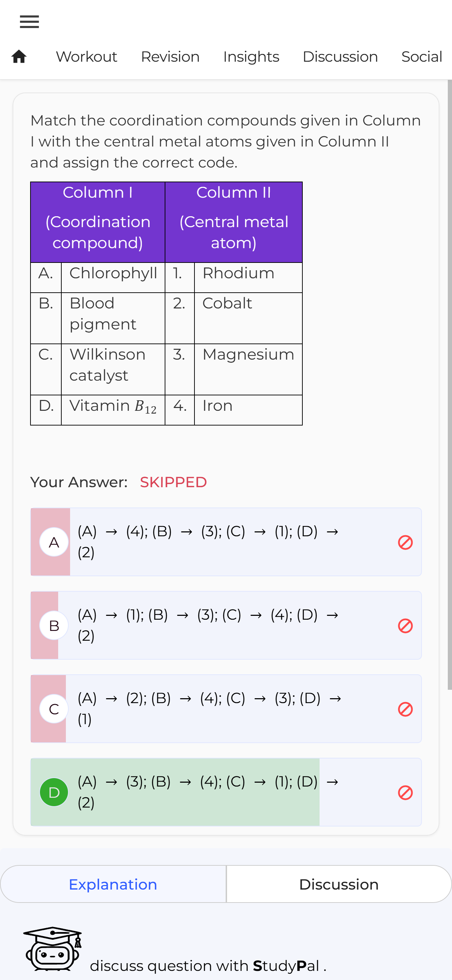Click the prohibited icon on option B
The image size is (452, 980).
pos(405,625)
